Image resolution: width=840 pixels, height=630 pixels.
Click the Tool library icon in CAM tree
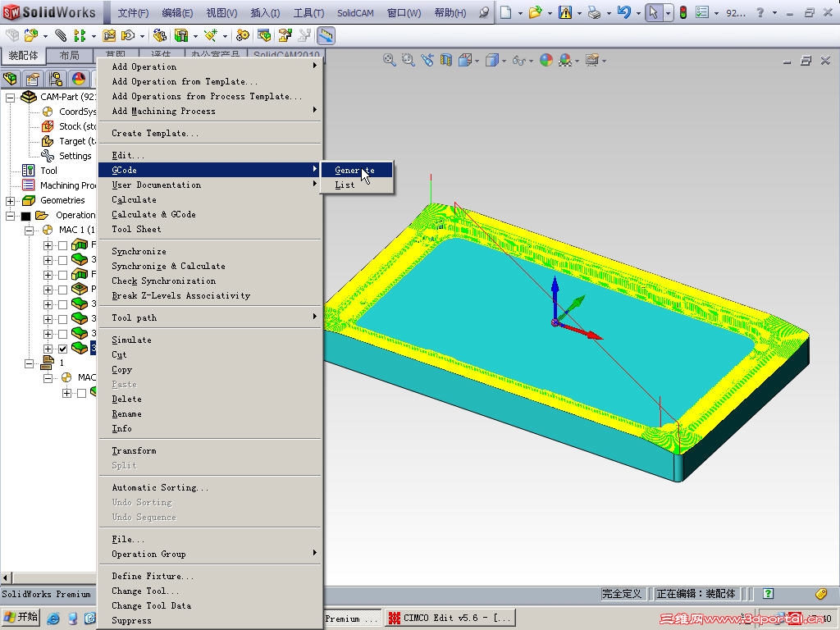point(30,170)
